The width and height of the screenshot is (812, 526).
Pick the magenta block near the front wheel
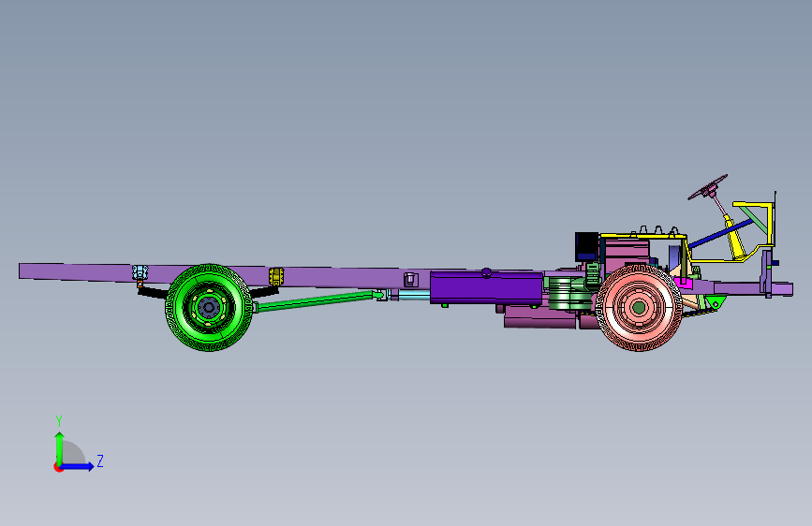point(684,282)
